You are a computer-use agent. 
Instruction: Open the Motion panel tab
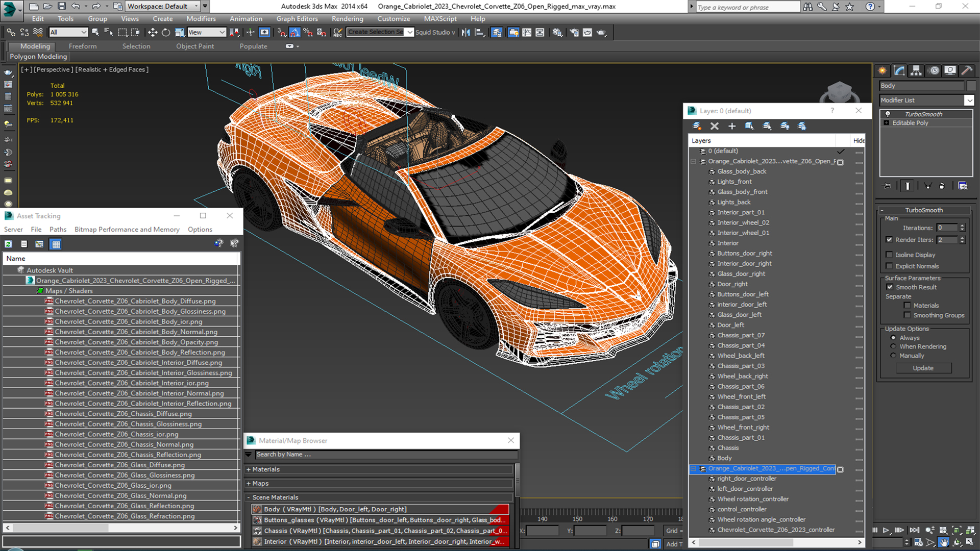(934, 70)
